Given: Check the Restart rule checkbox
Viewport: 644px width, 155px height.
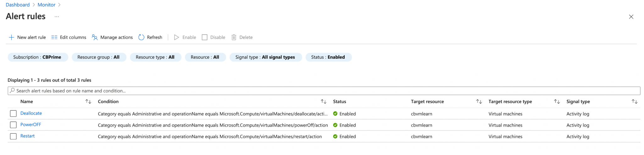Looking at the screenshot, I should click(x=13, y=136).
